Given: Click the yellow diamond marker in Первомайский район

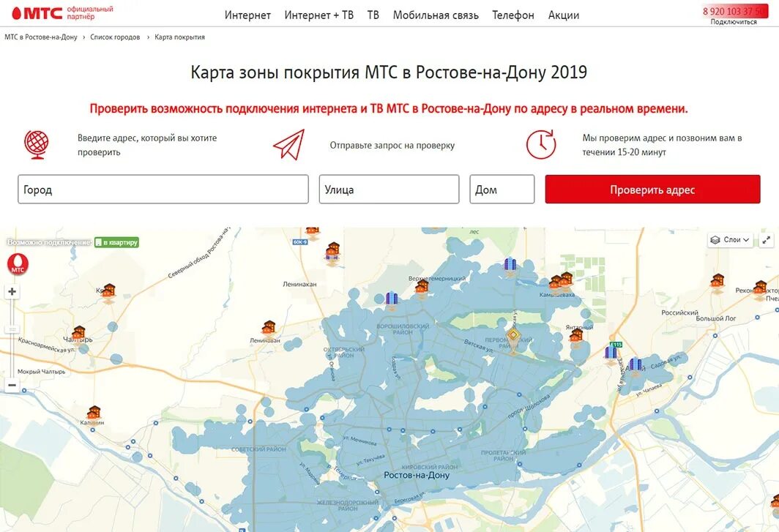Looking at the screenshot, I should click(514, 336).
